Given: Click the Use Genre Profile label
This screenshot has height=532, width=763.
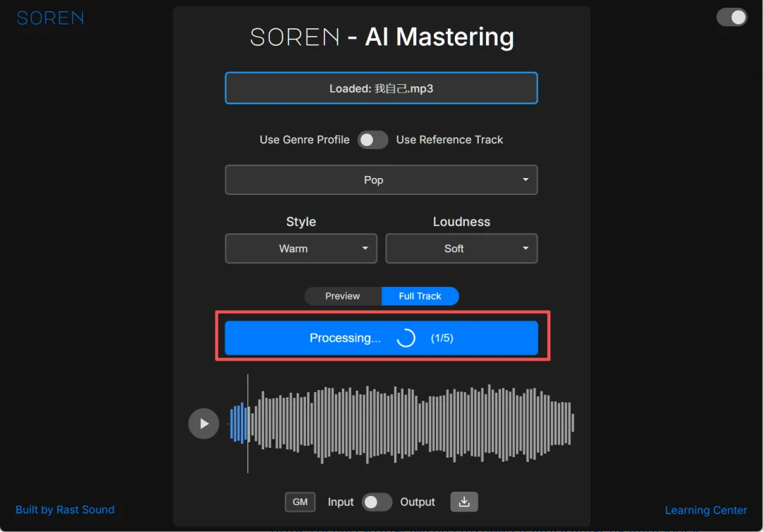Looking at the screenshot, I should (x=304, y=140).
